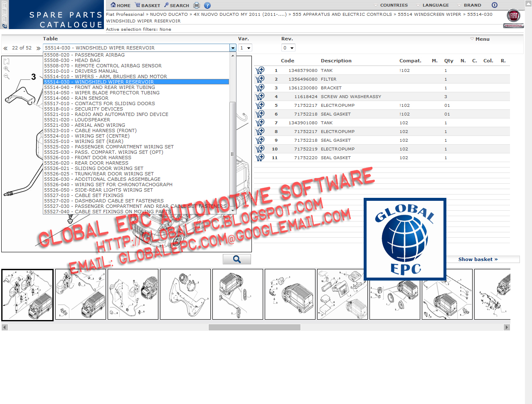
Task: Choose 55521-020 Loudspeaker option
Action: coord(136,120)
